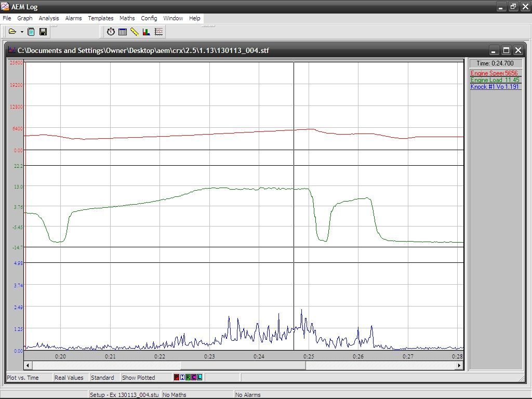Click the scroll right arrow under graph
Viewport: 532px width, 399px height.
[x=459, y=365]
